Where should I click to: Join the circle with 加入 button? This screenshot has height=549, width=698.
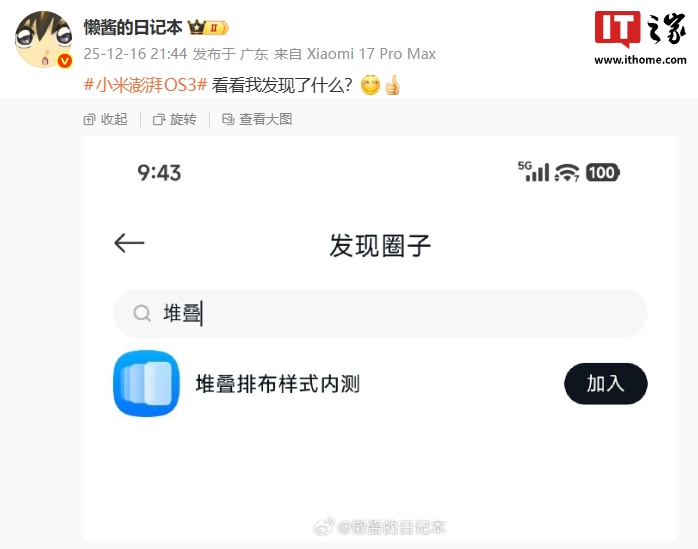click(x=605, y=383)
